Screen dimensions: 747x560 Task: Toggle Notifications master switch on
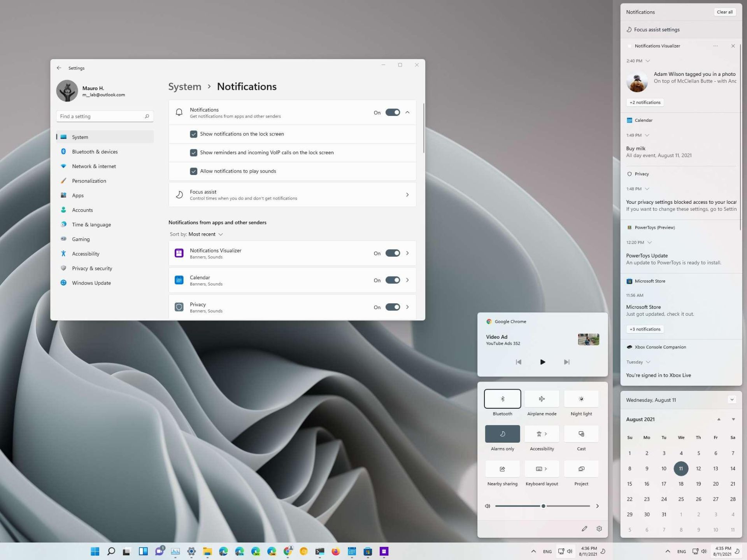tap(392, 112)
